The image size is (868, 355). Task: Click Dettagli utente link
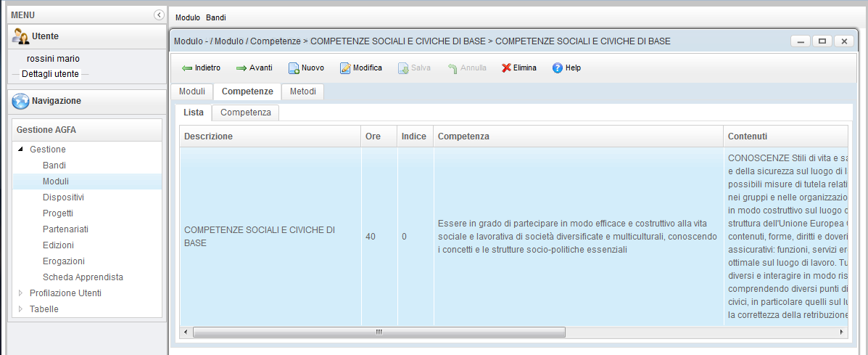(x=50, y=74)
